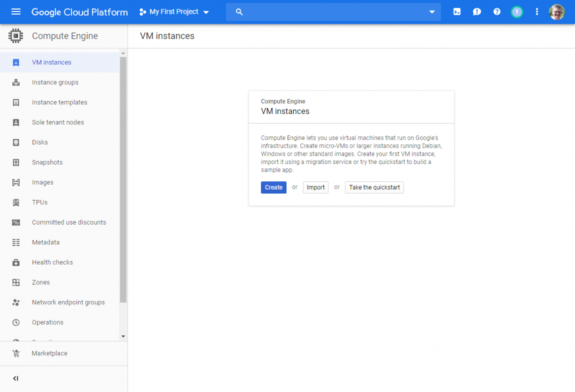Click the Disks icon

(16, 142)
